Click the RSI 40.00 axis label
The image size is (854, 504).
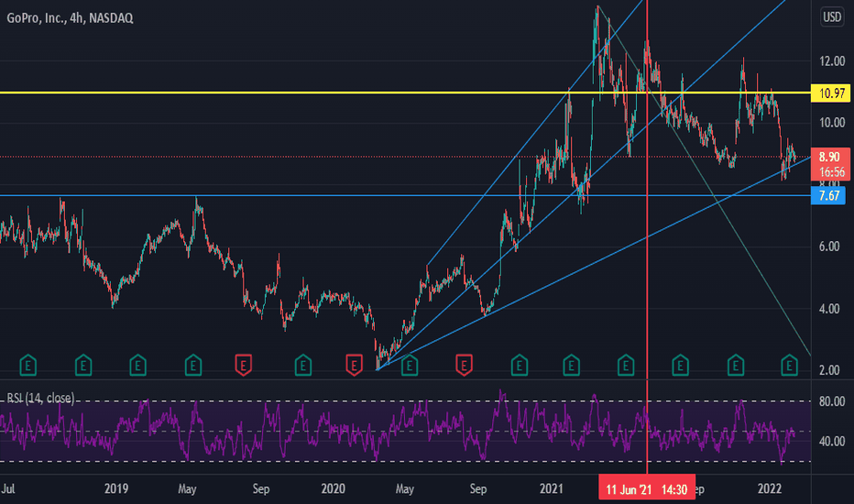point(832,442)
